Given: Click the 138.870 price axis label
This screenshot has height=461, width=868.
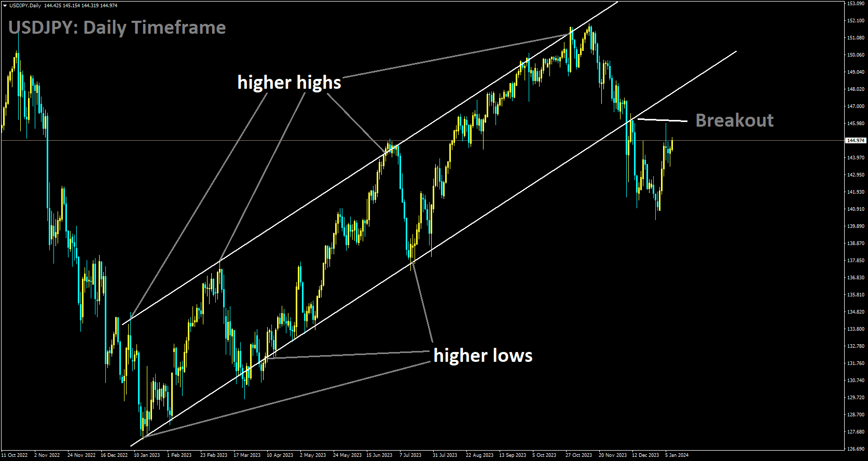Looking at the screenshot, I should [x=856, y=243].
